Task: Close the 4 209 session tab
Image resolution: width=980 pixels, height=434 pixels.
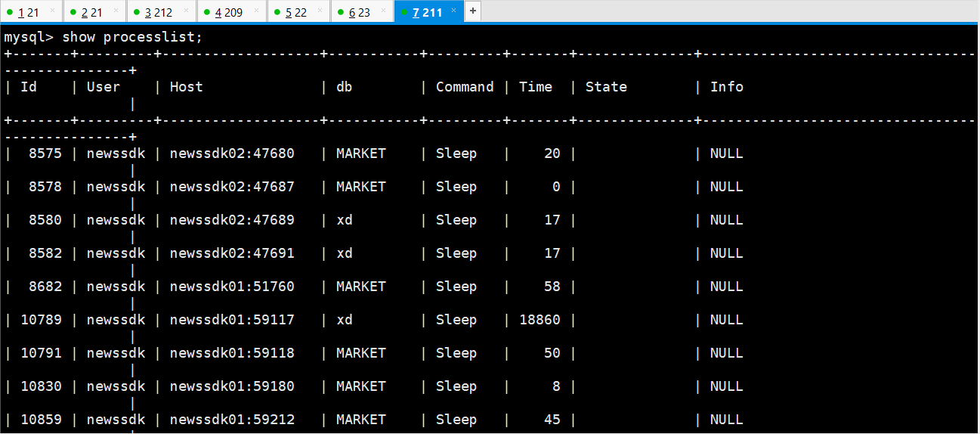Action: point(256,11)
